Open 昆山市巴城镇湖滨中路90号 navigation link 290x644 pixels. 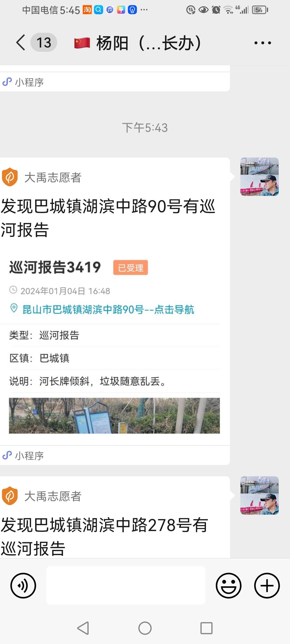tap(108, 309)
